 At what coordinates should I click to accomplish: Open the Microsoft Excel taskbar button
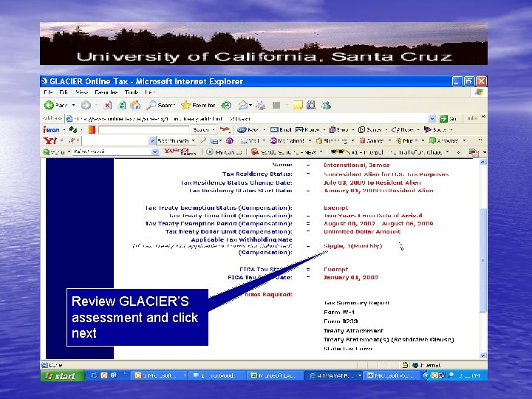point(273,375)
